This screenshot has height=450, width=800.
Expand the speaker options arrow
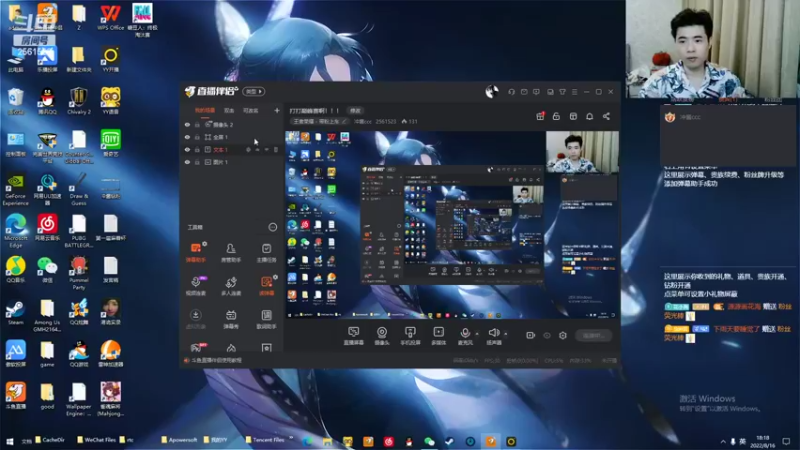pos(506,334)
